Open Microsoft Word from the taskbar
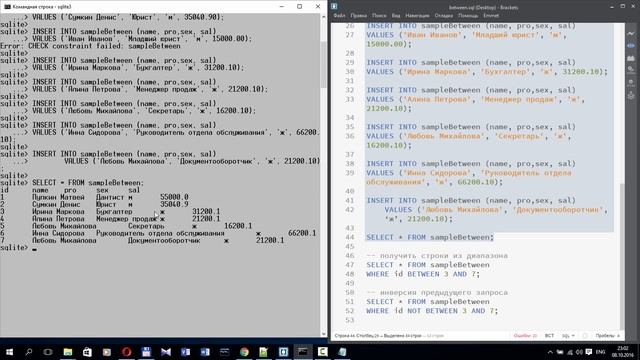 click(205, 352)
